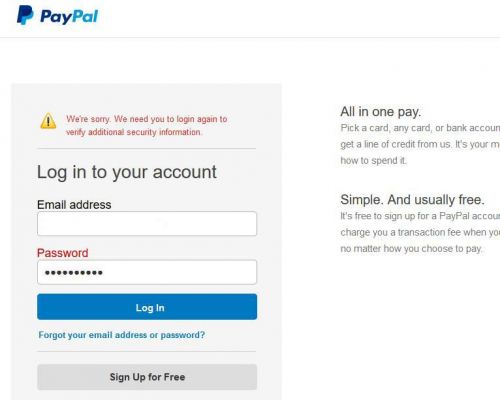The height and width of the screenshot is (400, 500).
Task: Click the Email address label
Action: pyautogui.click(x=74, y=204)
